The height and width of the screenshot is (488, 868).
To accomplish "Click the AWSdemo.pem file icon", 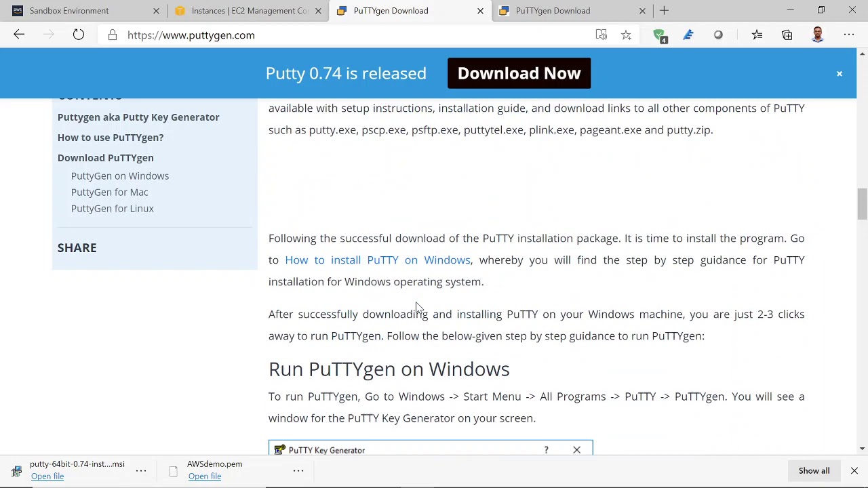I will 174,471.
